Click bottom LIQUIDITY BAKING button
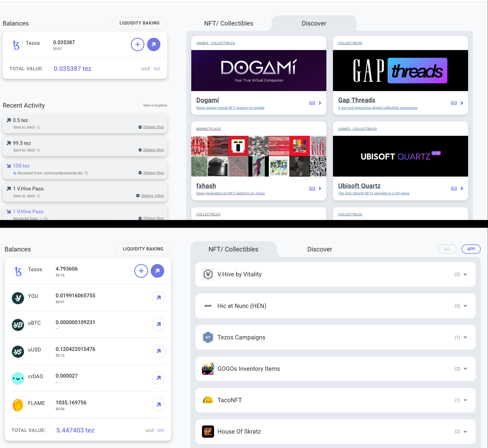 click(x=143, y=249)
